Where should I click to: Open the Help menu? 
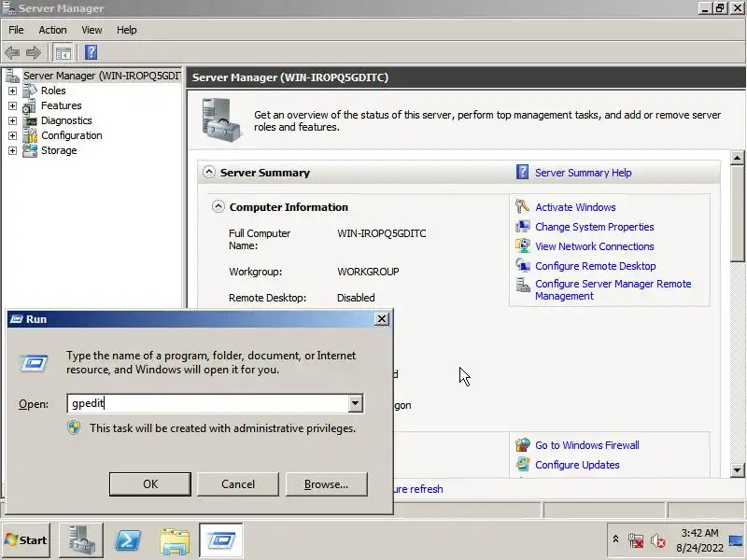click(127, 30)
